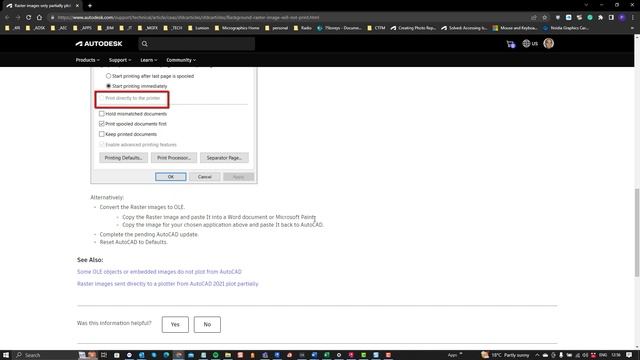Click OK in the dialog image
640x360 pixels.
click(171, 177)
